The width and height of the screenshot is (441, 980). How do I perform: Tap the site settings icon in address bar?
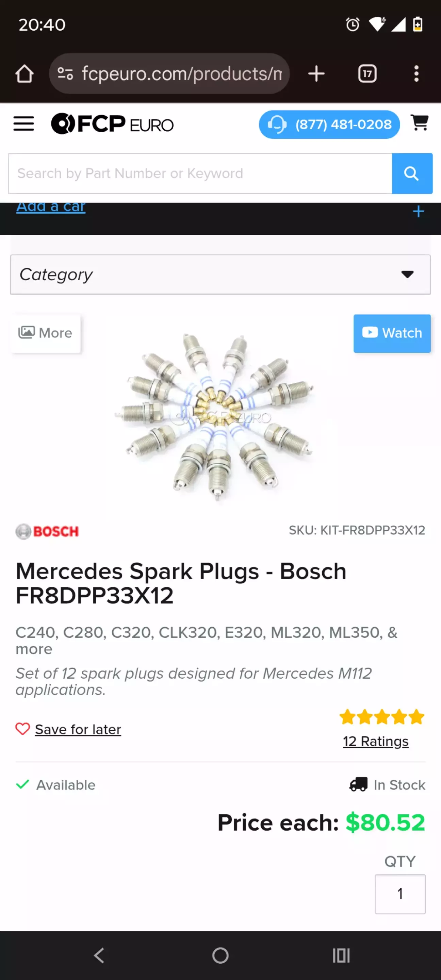[x=65, y=74]
